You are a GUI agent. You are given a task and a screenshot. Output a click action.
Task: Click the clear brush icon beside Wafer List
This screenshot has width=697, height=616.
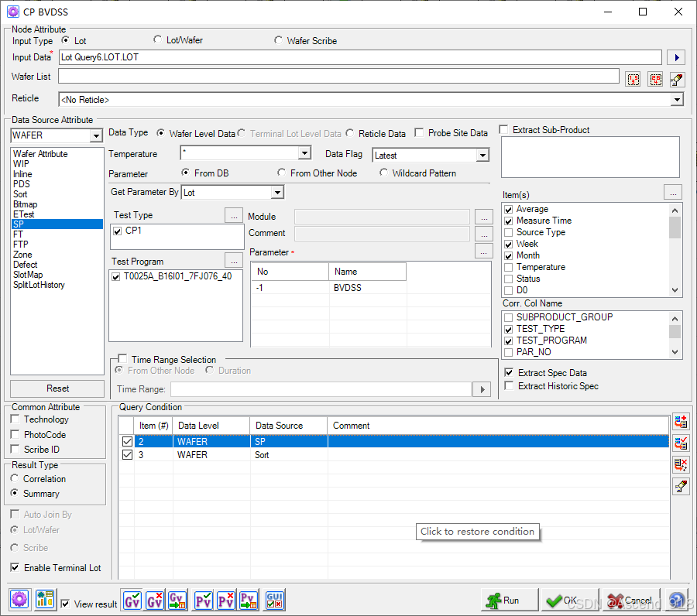pos(677,80)
